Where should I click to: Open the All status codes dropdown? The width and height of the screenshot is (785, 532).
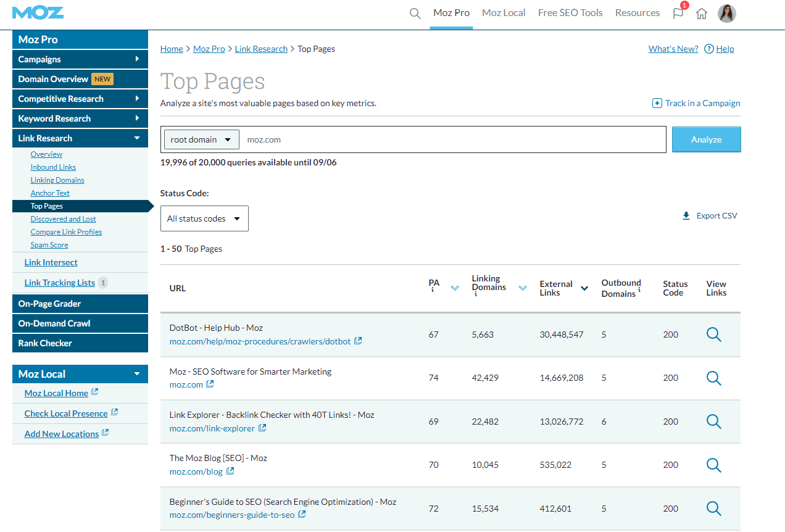click(204, 218)
